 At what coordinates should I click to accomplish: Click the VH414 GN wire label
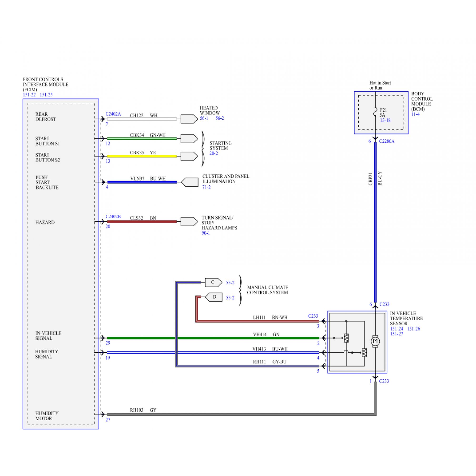(x=266, y=335)
